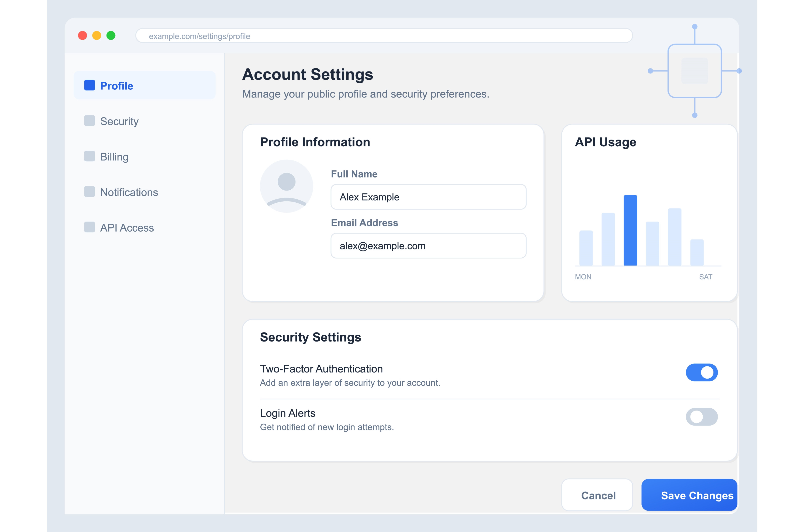Open the Security menu item

click(119, 121)
